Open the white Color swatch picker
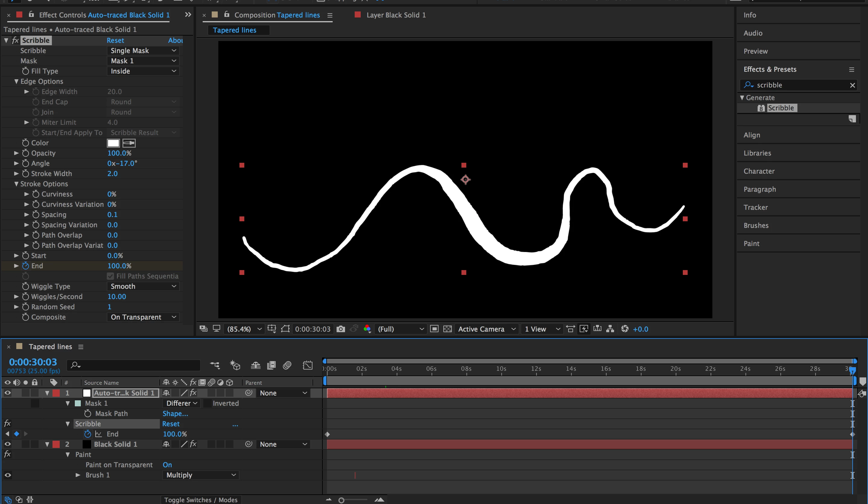Viewport: 868px width, 504px height. click(113, 143)
